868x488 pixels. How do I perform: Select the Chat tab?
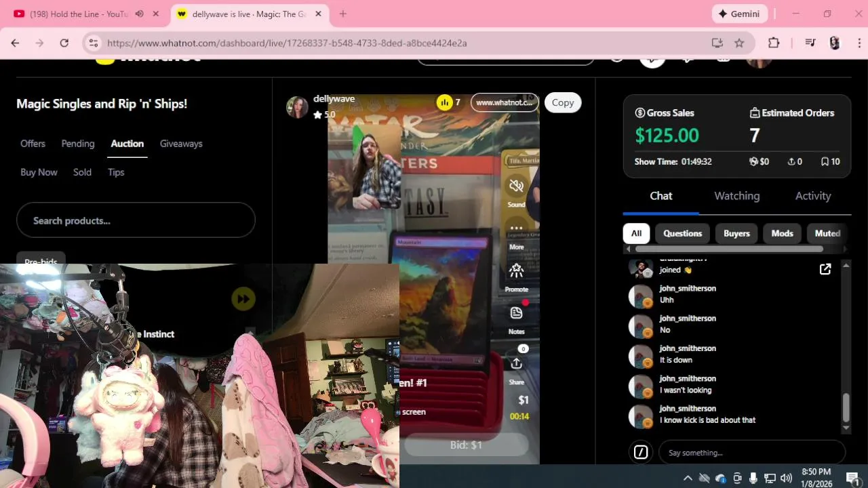(x=661, y=196)
